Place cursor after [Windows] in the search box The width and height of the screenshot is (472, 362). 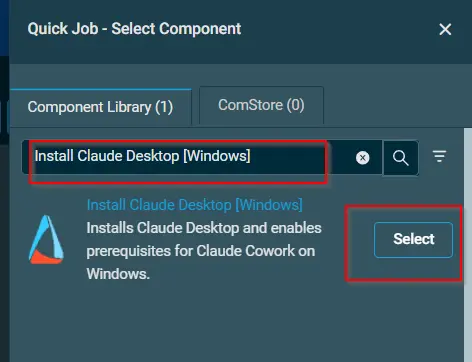[x=252, y=156]
